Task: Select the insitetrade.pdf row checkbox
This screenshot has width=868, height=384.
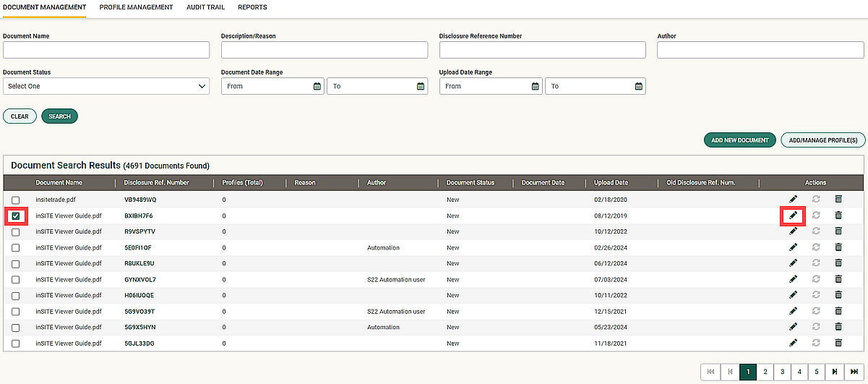Action: tap(16, 200)
